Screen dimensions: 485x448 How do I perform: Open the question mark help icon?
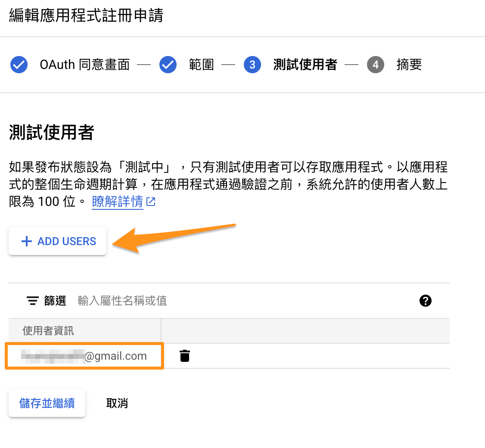tap(425, 301)
